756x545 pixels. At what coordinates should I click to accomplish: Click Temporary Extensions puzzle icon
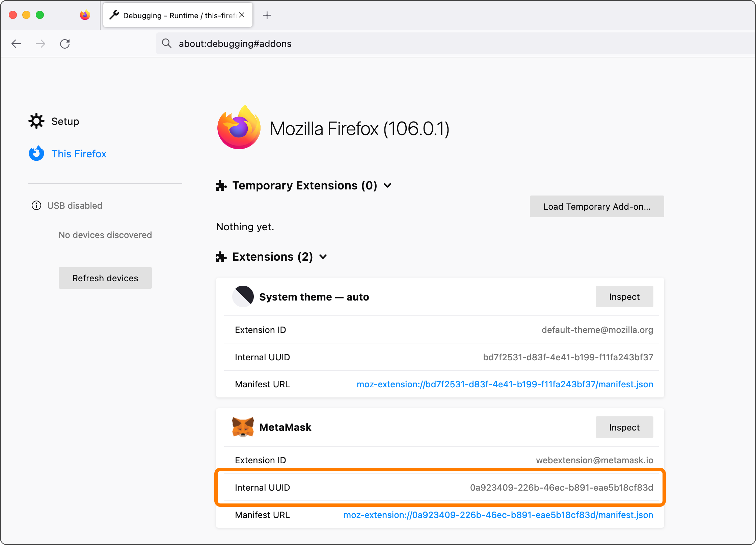tap(221, 186)
